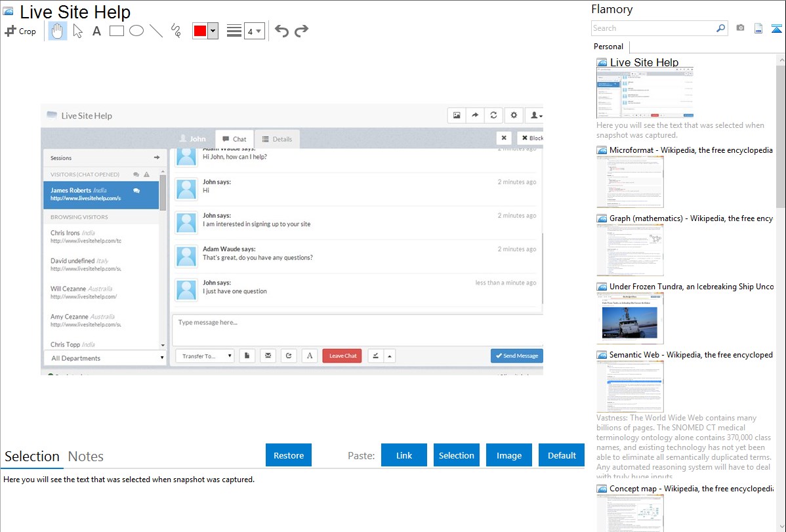Click the search magnifier icon

[720, 28]
